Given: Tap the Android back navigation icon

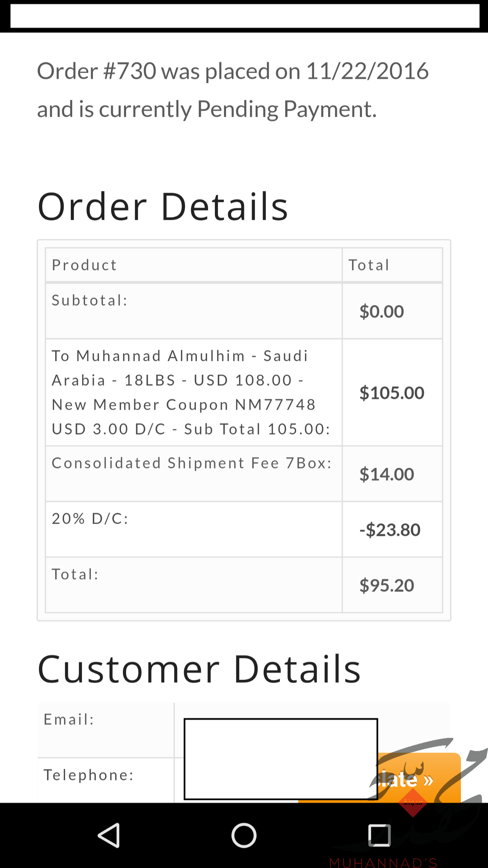Looking at the screenshot, I should (x=109, y=835).
